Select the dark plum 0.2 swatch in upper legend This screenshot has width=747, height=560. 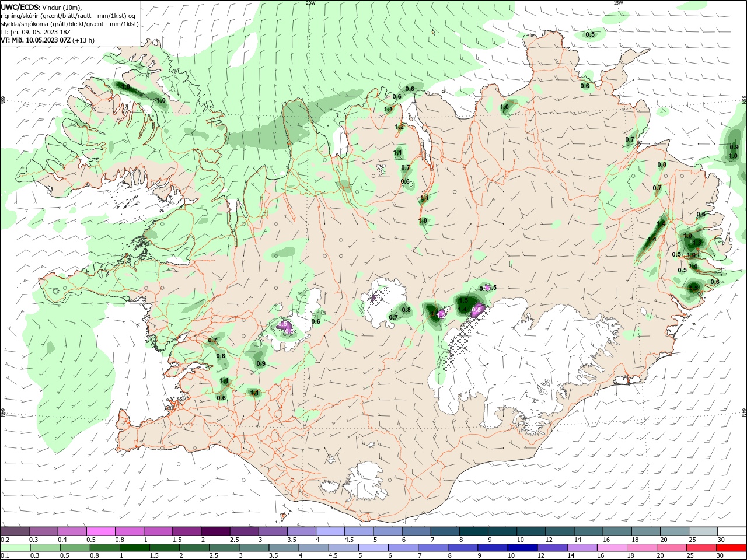tap(15, 531)
